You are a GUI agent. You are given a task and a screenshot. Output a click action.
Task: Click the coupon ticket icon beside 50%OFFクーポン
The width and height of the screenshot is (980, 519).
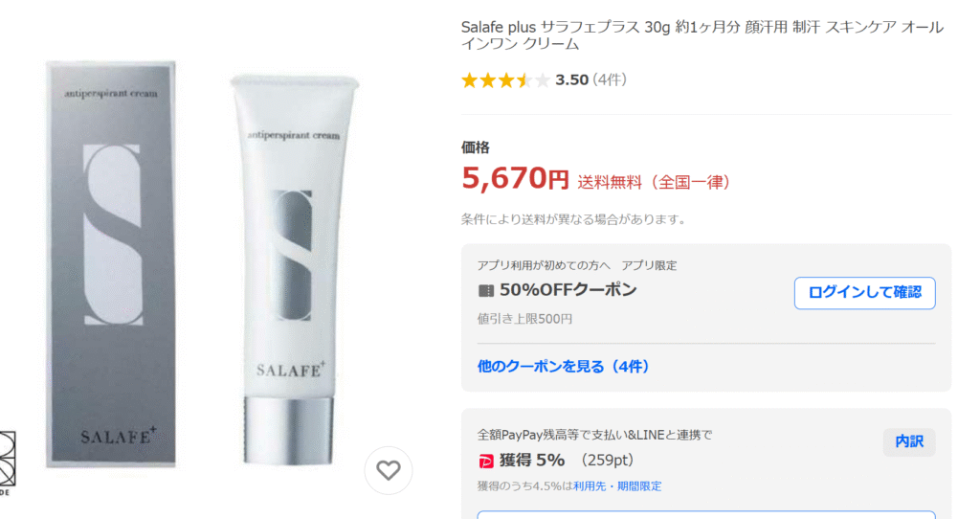pyautogui.click(x=486, y=290)
